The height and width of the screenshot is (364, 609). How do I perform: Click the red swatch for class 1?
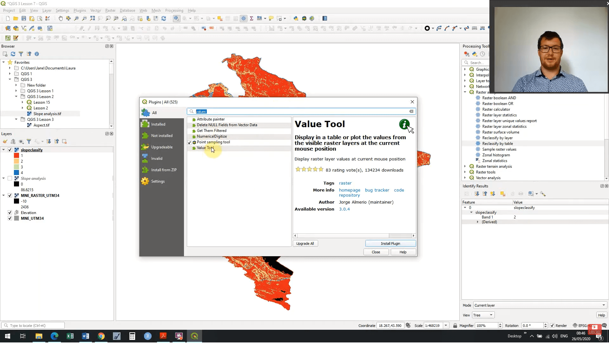[x=16, y=156]
